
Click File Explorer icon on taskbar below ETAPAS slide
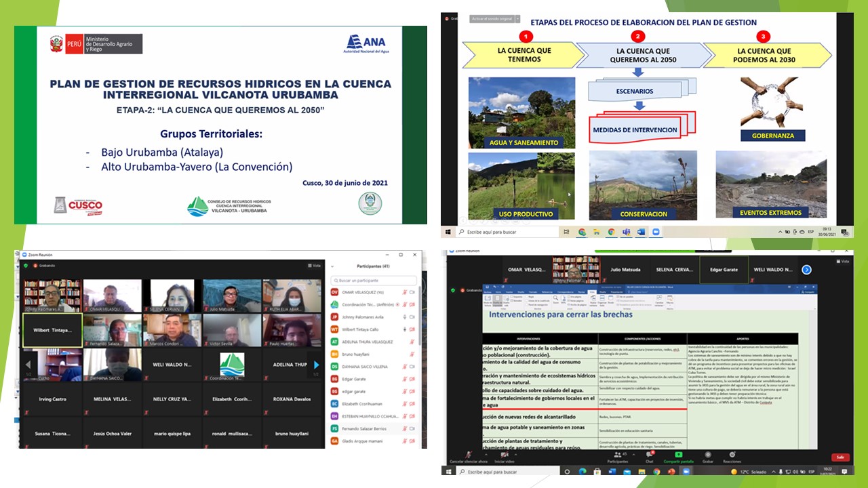597,231
